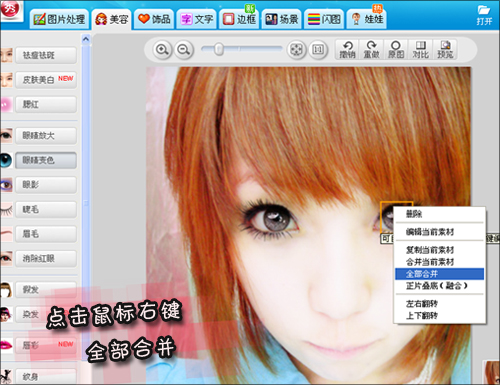
Task: Click the zoom out magnifier icon
Action: [x=184, y=50]
